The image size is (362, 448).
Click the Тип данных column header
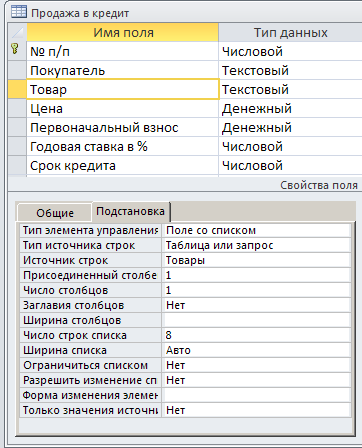290,32
